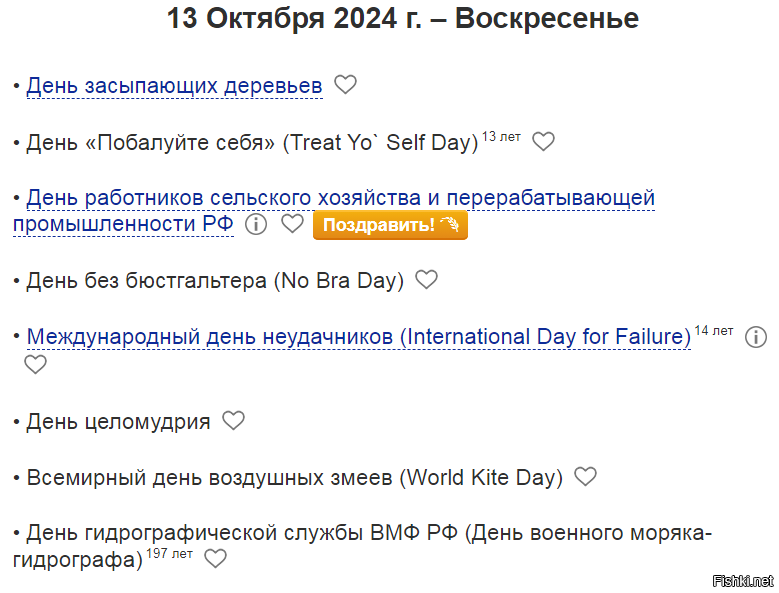Image resolution: width=779 pixels, height=593 pixels.
Task: Open info icon for International Day for Failure
Action: pos(756,337)
